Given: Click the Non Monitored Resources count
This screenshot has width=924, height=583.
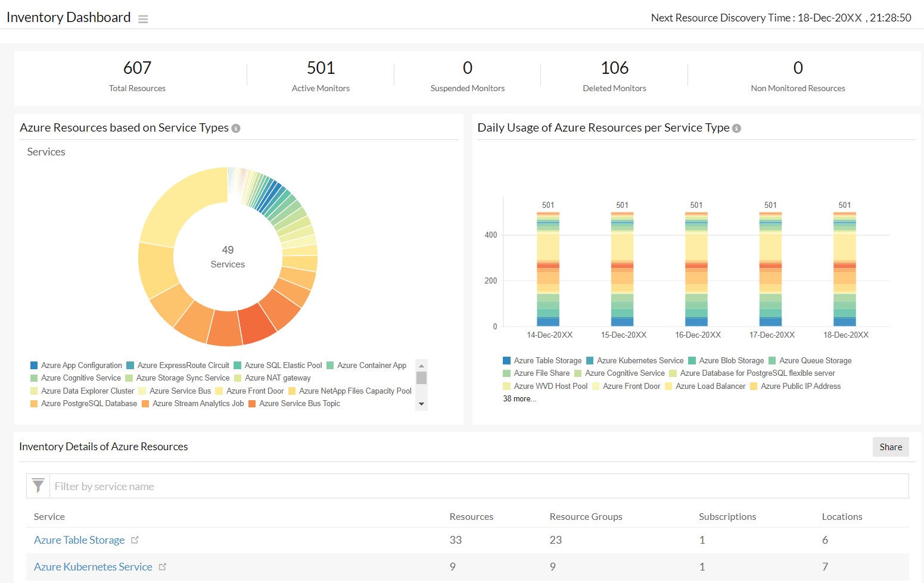Looking at the screenshot, I should tap(798, 68).
